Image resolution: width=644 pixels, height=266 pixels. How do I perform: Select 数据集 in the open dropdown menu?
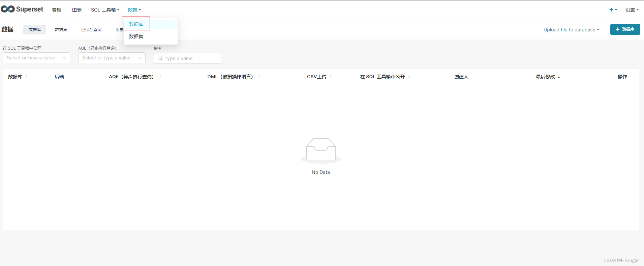[151, 36]
